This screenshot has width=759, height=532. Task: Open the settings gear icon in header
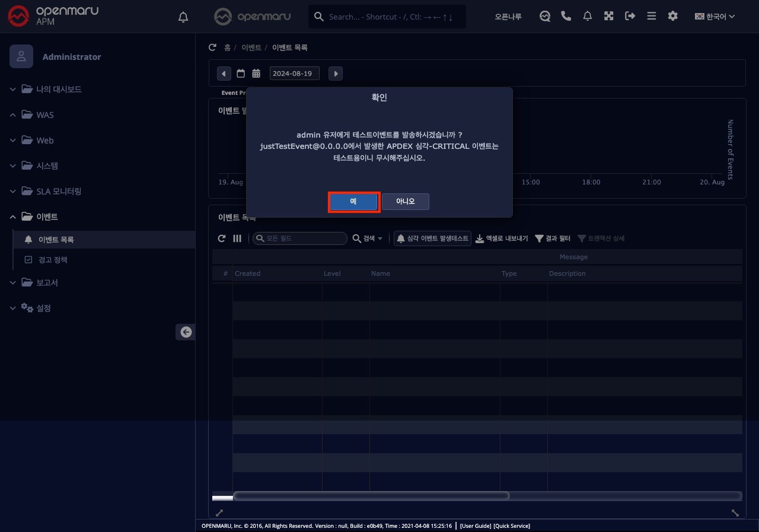point(672,17)
